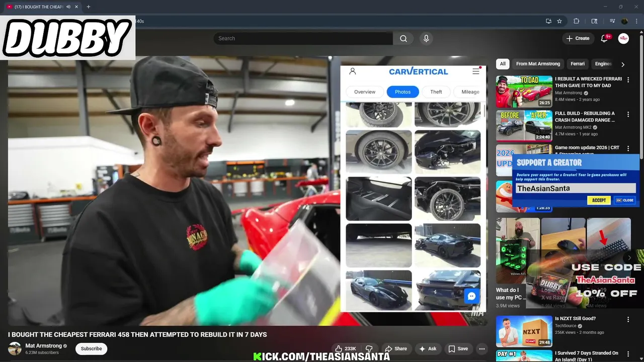This screenshot has height=362, width=644.
Task: Open title 'Game room update 2026 | CRT'
Action: [587, 147]
